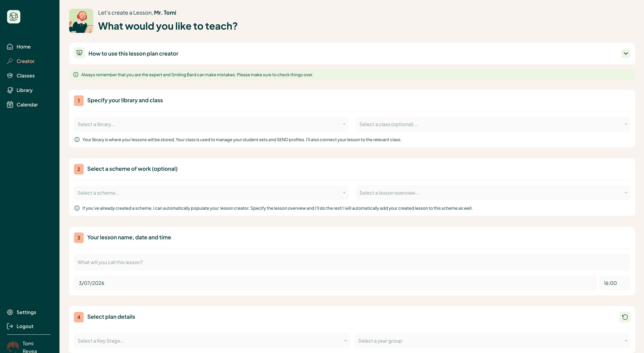Click the Calendar icon in sidebar
Viewport: 644px width, 353px height.
[x=10, y=105]
